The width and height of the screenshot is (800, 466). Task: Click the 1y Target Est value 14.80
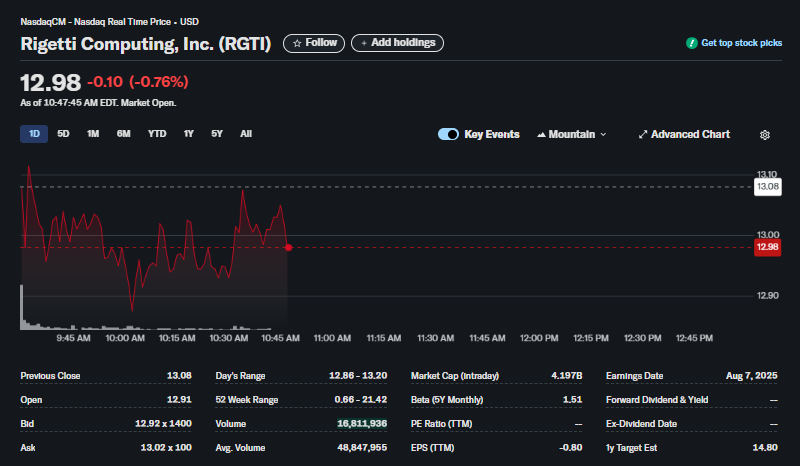coord(765,448)
